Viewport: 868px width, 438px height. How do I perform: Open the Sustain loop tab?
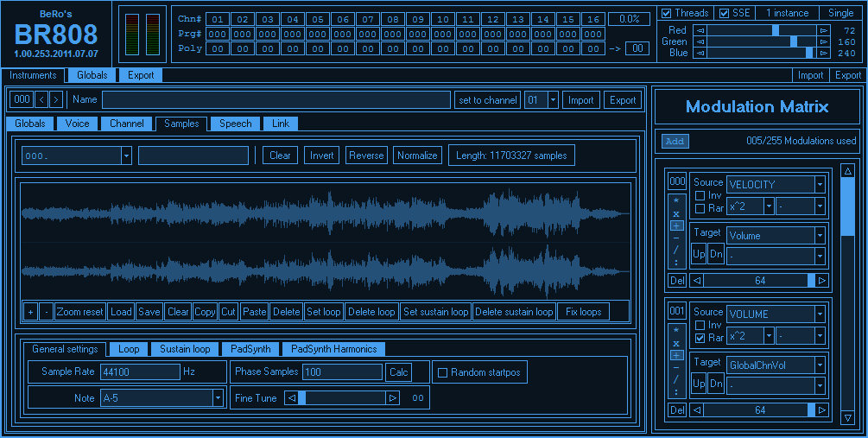point(185,349)
